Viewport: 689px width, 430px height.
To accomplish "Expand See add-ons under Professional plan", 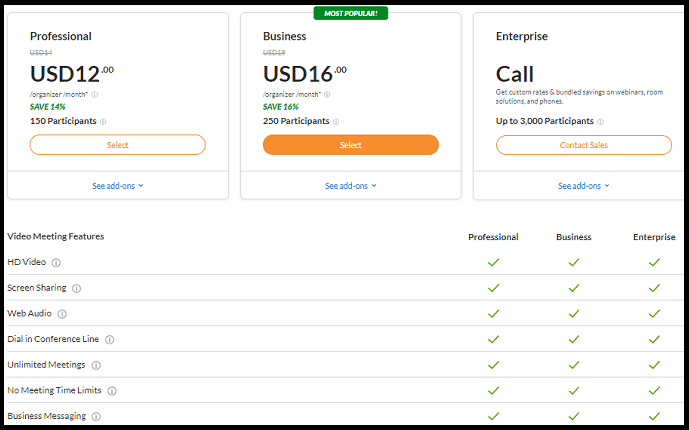I will point(118,186).
